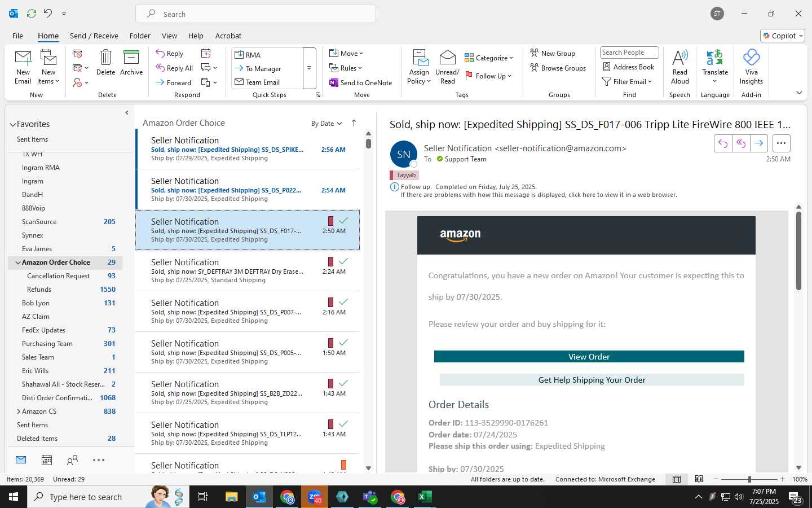Open the Acrobat tab

click(x=228, y=36)
